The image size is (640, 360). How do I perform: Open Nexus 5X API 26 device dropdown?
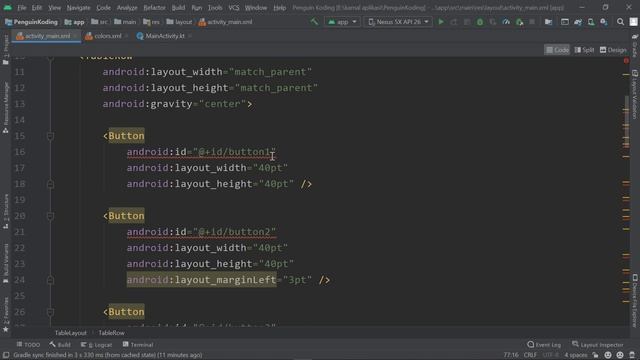pos(398,22)
